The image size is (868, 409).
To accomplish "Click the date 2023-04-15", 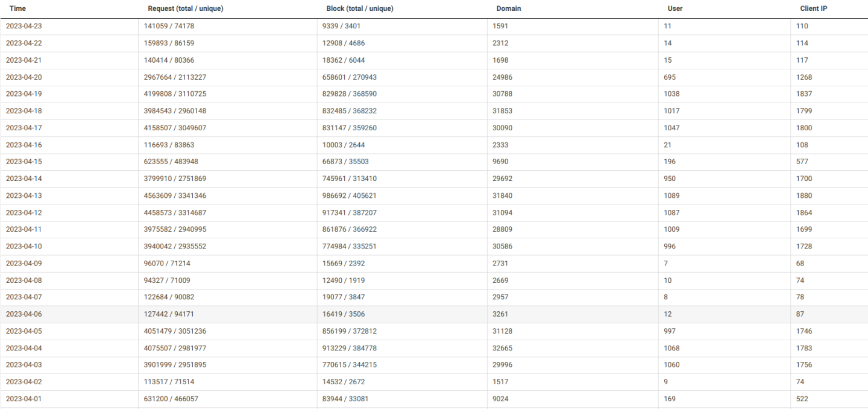I will click(x=24, y=161).
